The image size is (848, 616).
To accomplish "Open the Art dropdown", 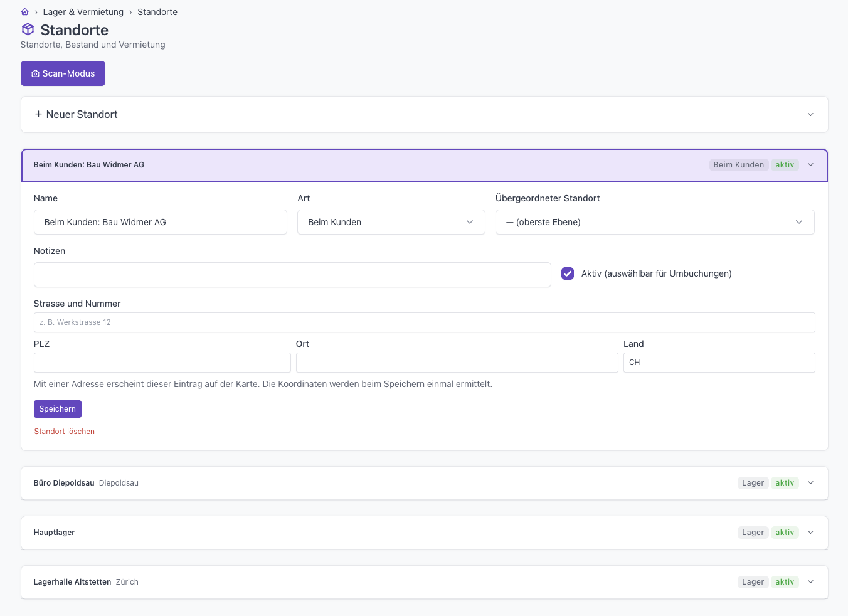I will [x=391, y=222].
